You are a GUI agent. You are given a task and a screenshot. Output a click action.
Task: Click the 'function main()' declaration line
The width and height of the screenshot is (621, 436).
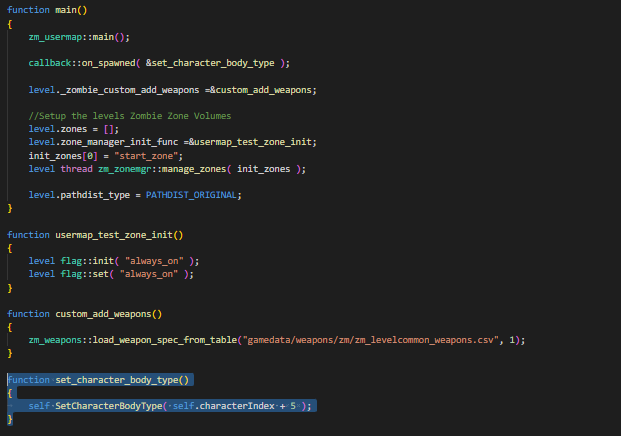coord(47,10)
